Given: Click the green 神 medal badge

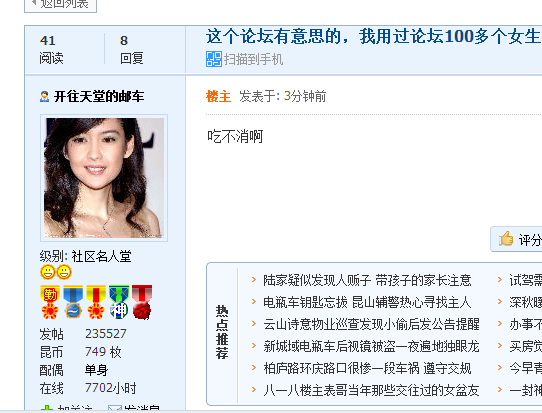Looking at the screenshot, I should (x=119, y=302).
